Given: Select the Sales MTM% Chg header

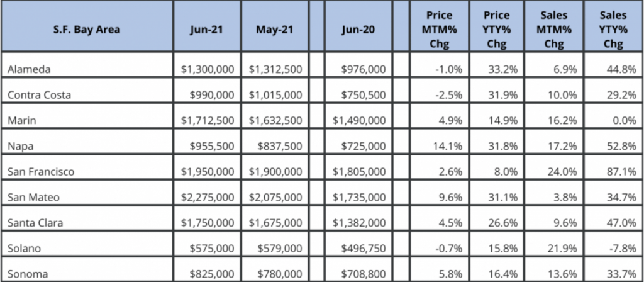Looking at the screenshot, I should click(554, 28).
